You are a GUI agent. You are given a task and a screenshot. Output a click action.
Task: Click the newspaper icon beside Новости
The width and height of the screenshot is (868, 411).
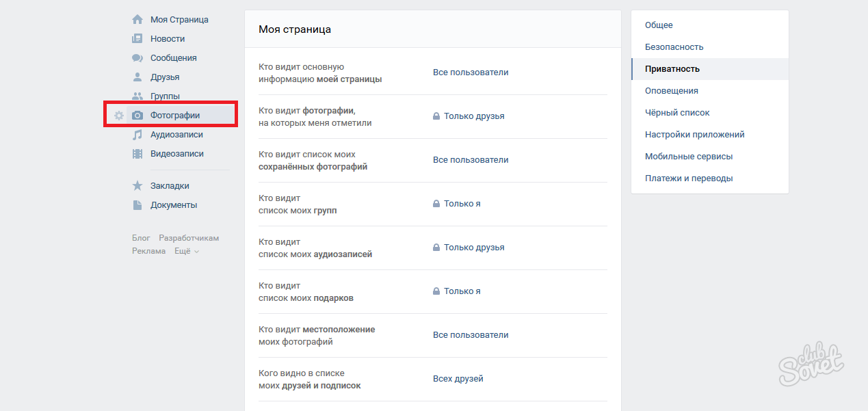pos(137,39)
